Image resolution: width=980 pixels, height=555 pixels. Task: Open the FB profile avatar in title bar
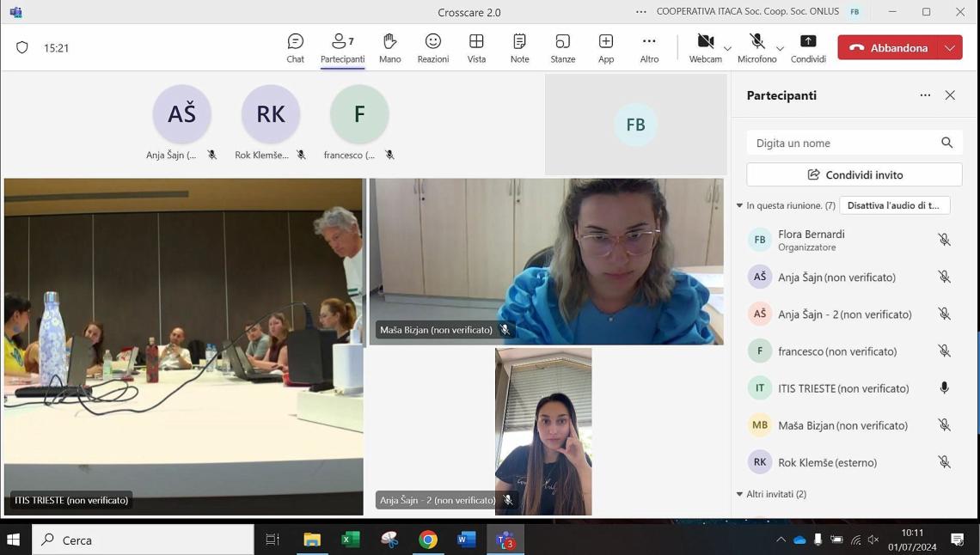[x=854, y=12]
